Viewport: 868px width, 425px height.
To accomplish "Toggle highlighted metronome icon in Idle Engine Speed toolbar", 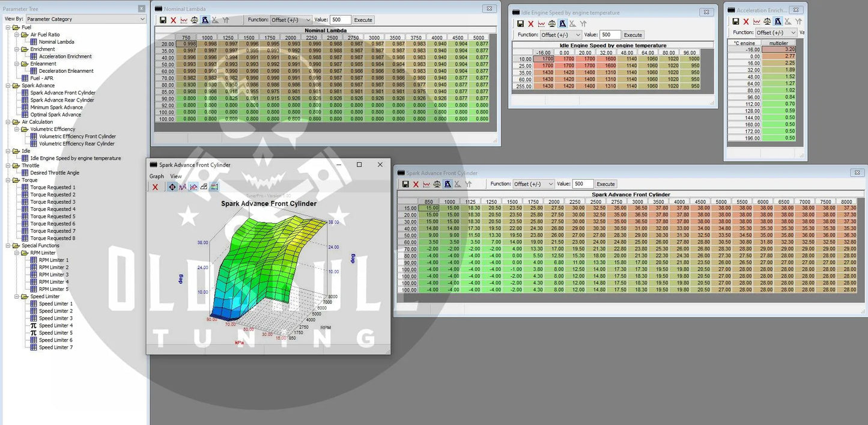I will tap(562, 23).
